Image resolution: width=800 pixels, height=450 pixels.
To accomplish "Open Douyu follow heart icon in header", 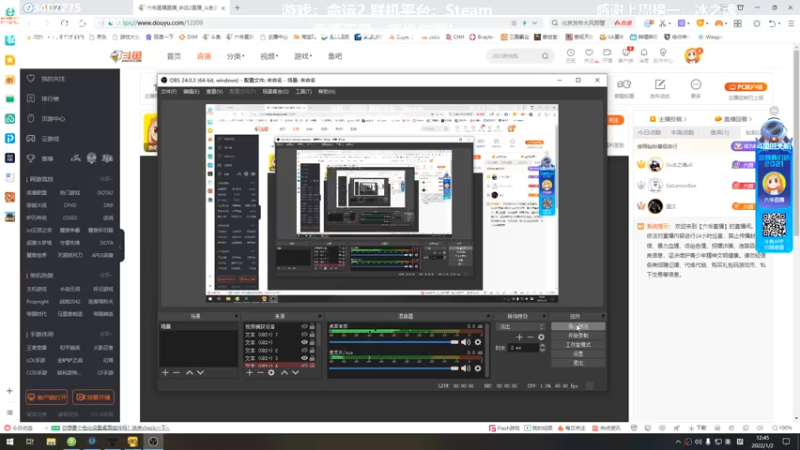I will point(589,54).
